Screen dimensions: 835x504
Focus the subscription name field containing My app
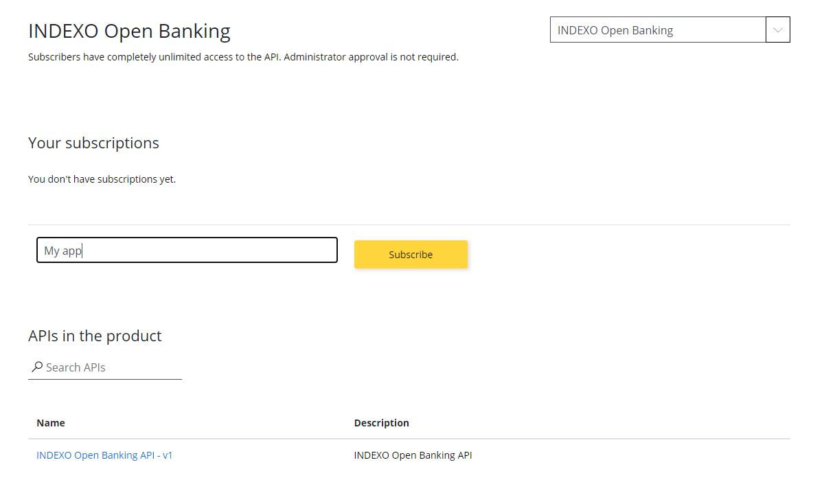point(187,251)
